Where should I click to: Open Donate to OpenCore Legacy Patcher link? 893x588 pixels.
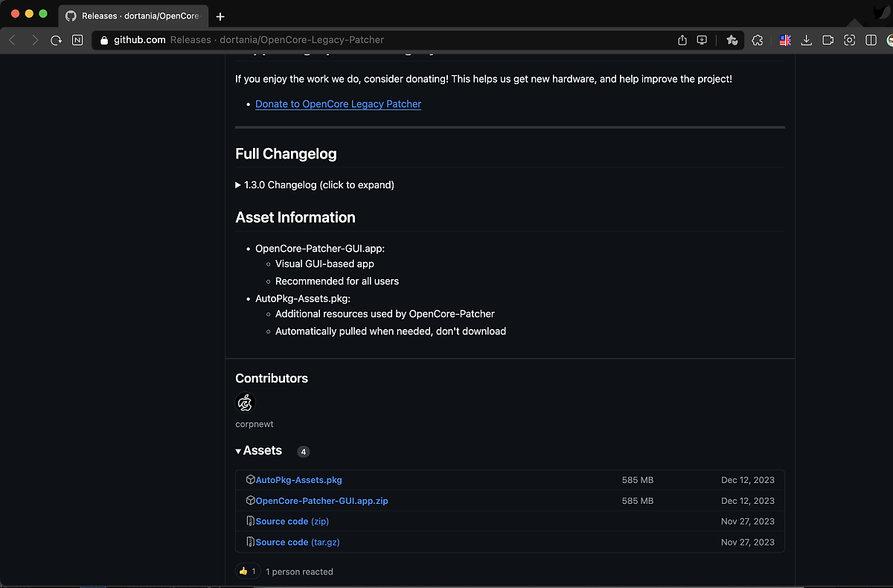(338, 104)
